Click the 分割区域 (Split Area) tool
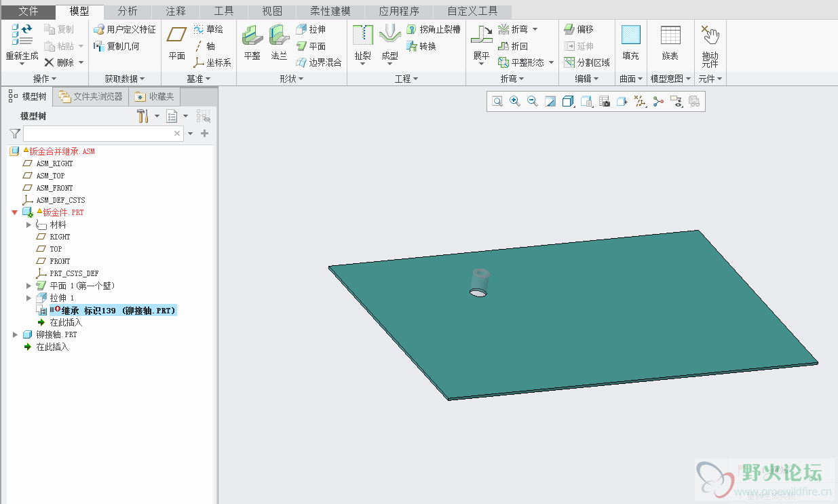The height and width of the screenshot is (504, 838). (587, 62)
